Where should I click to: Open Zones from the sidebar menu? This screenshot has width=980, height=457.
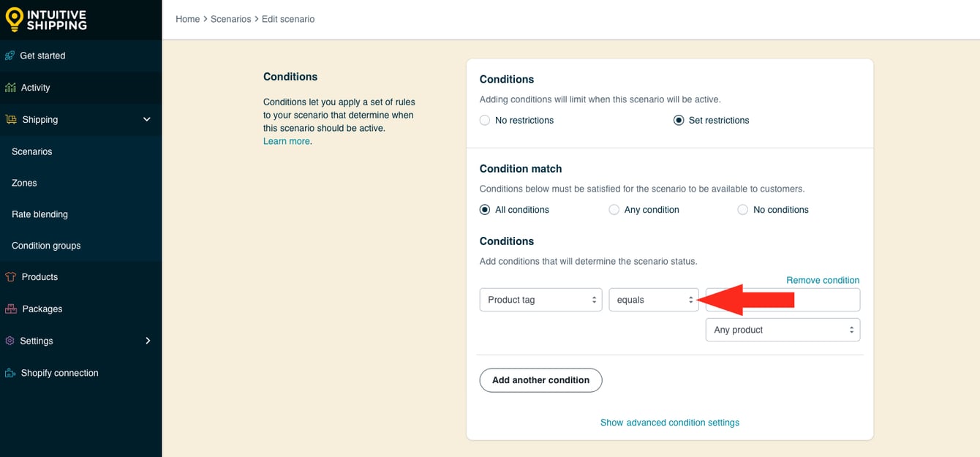coord(24,183)
